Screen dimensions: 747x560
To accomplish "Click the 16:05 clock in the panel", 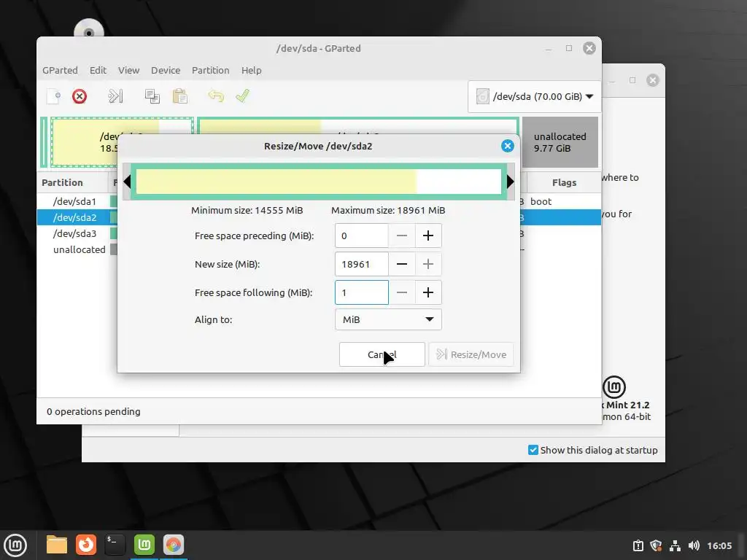I will [x=719, y=545].
